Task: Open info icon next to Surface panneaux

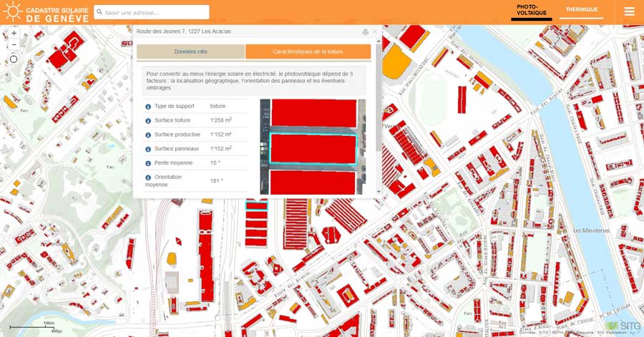Action: tap(148, 150)
